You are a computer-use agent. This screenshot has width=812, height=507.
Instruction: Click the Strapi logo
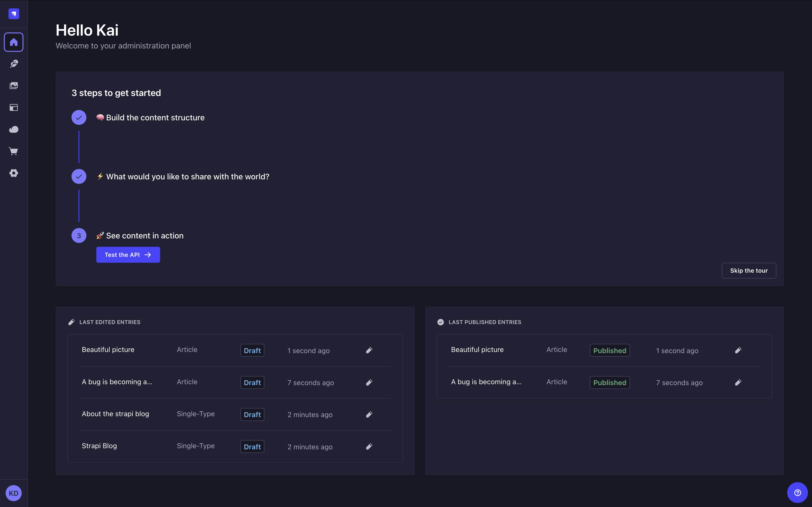tap(14, 14)
